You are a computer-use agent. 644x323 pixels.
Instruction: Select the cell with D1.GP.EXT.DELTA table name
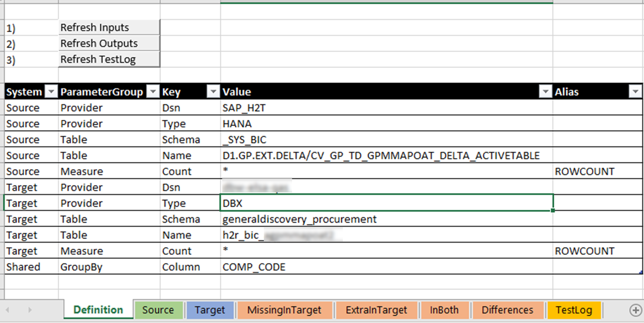tap(387, 155)
